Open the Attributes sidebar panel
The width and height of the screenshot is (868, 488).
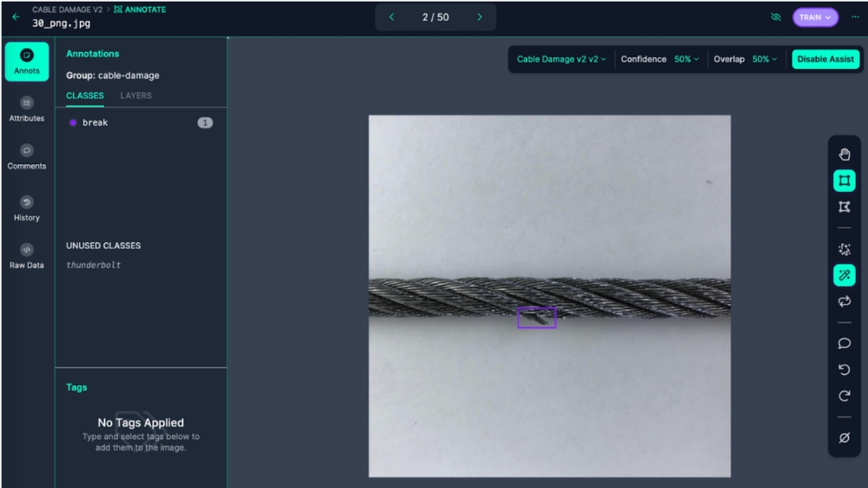(27, 109)
